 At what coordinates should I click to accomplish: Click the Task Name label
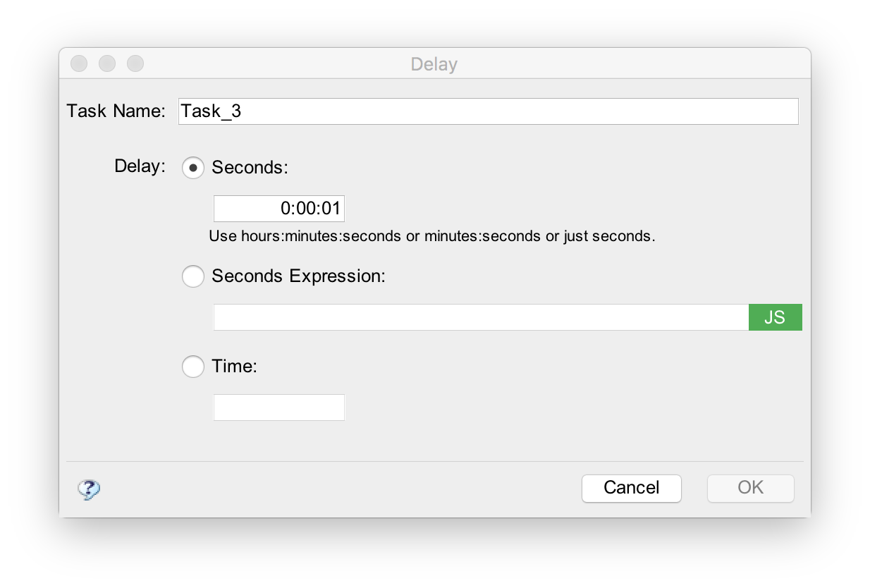[x=116, y=111]
